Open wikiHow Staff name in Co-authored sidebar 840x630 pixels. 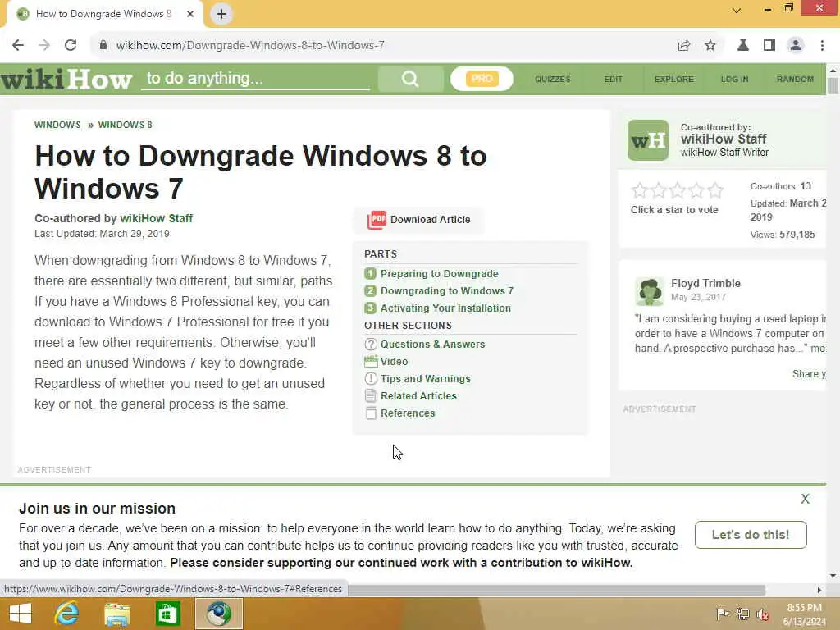[724, 139]
